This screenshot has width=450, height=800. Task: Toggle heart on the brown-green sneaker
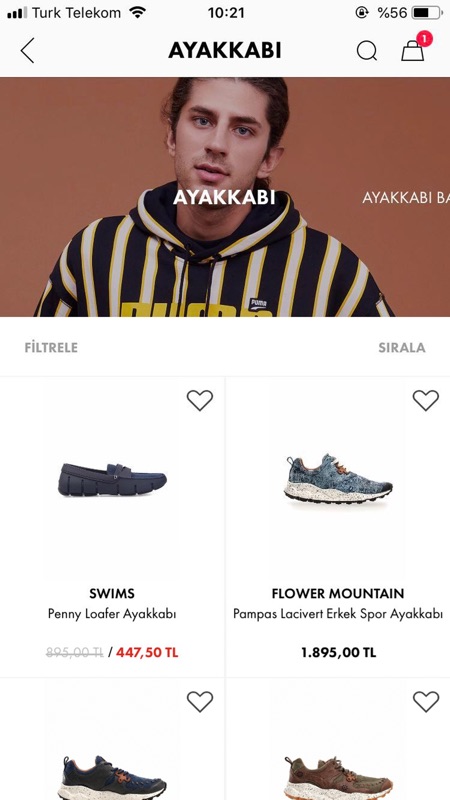[x=426, y=702]
